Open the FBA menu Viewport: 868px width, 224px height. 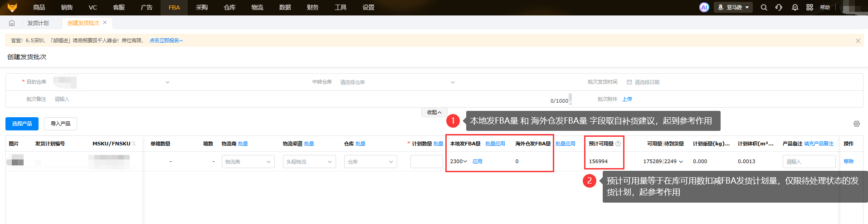174,7
